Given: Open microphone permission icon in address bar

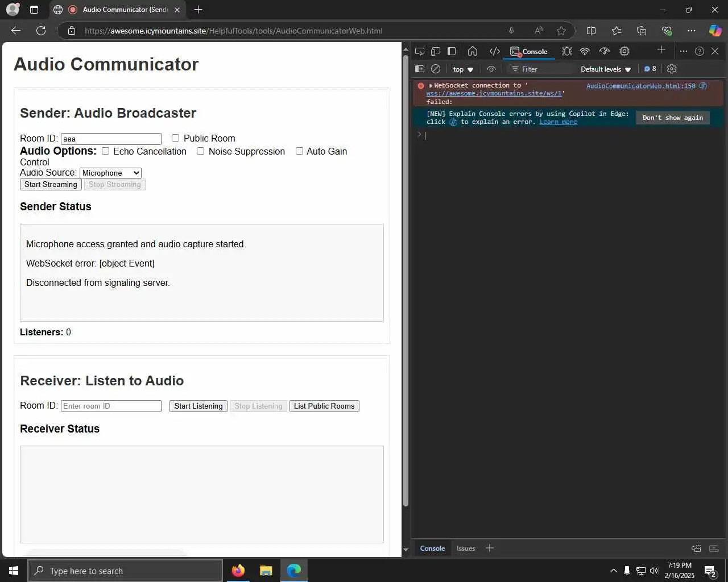Looking at the screenshot, I should (x=511, y=31).
